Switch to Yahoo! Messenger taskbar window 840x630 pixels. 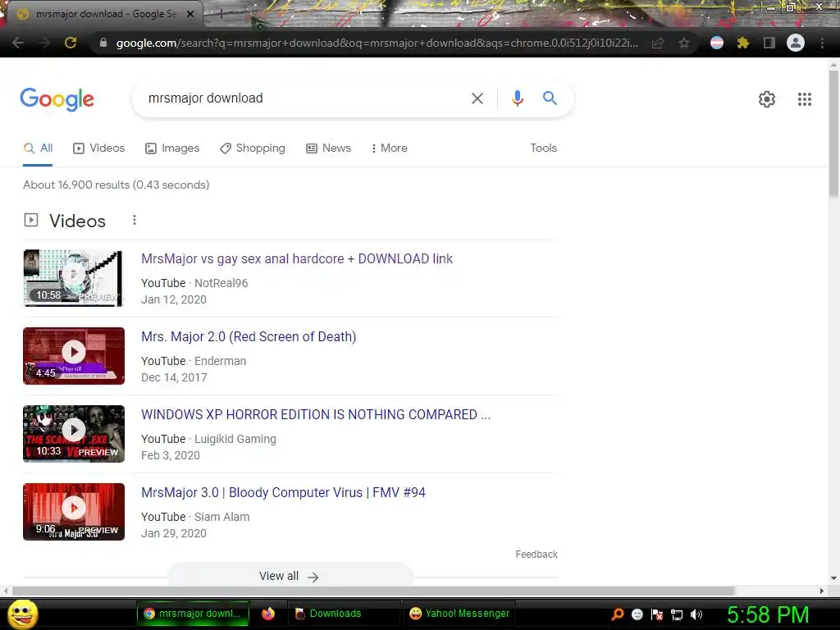pyautogui.click(x=459, y=614)
